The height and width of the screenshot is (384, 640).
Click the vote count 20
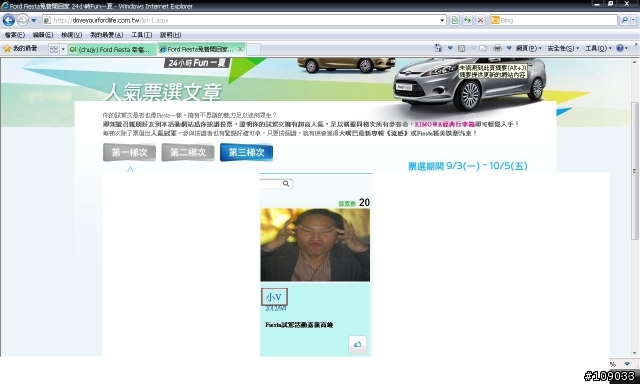(x=364, y=202)
